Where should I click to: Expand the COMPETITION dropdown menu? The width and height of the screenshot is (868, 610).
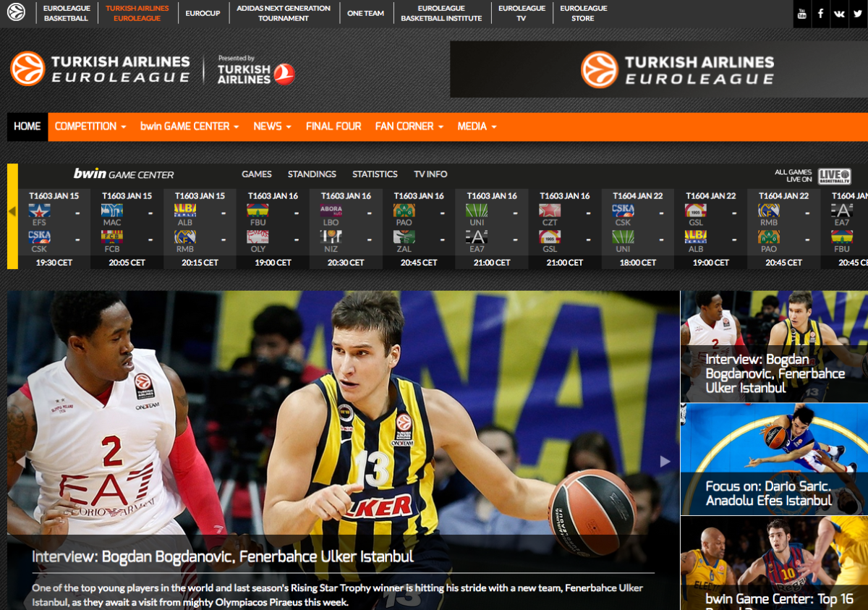coord(90,127)
